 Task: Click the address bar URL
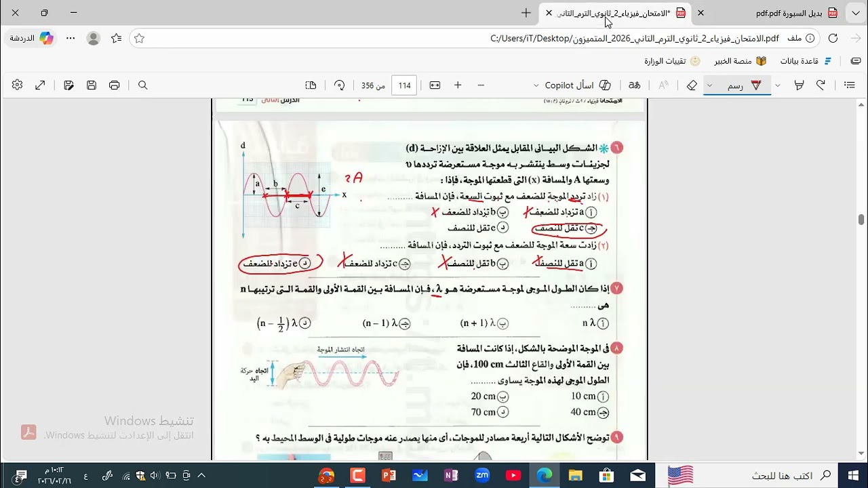pyautogui.click(x=634, y=39)
